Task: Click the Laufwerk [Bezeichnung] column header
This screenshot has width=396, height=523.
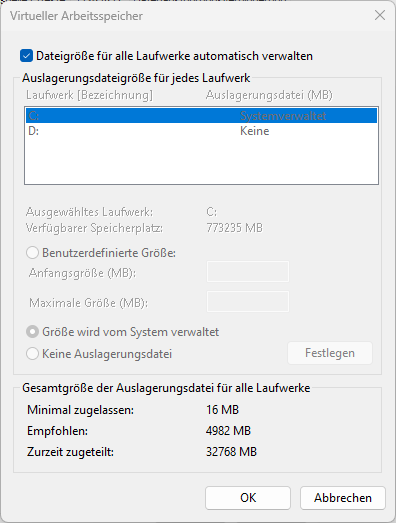Action: tap(89, 95)
